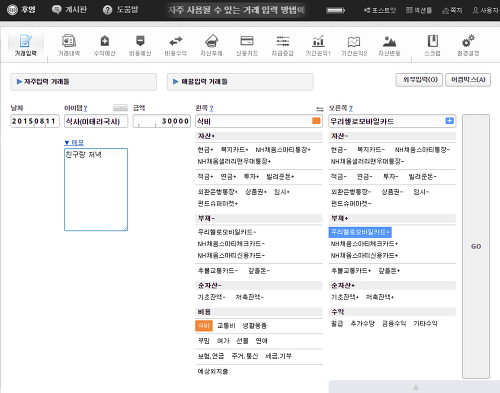Click the 이점박스(A) button
This screenshot has width=500, height=393.
[x=468, y=80]
